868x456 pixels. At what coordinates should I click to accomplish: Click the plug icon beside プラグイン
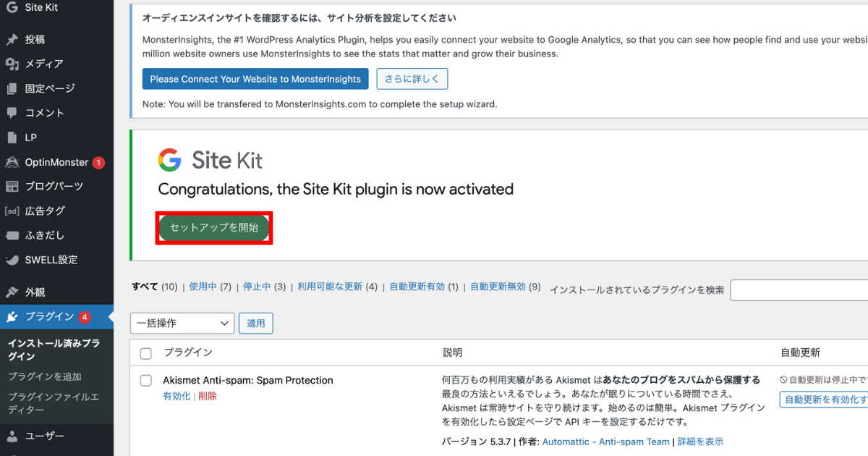click(x=12, y=317)
